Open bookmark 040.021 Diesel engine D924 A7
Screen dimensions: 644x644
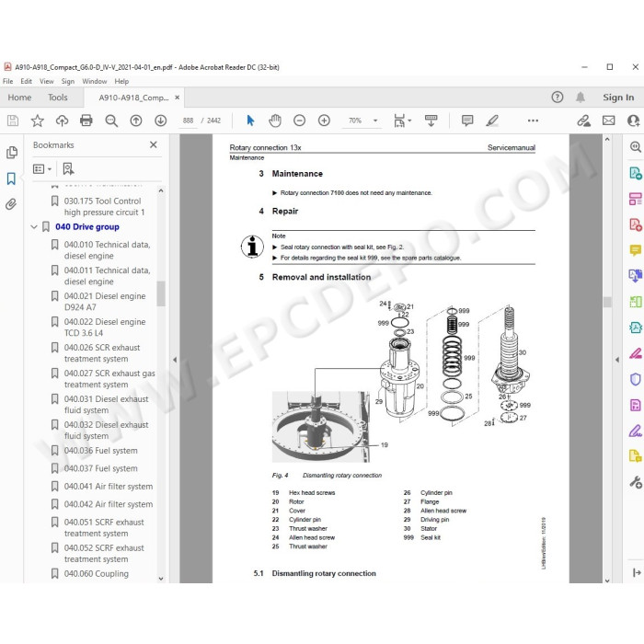(105, 302)
